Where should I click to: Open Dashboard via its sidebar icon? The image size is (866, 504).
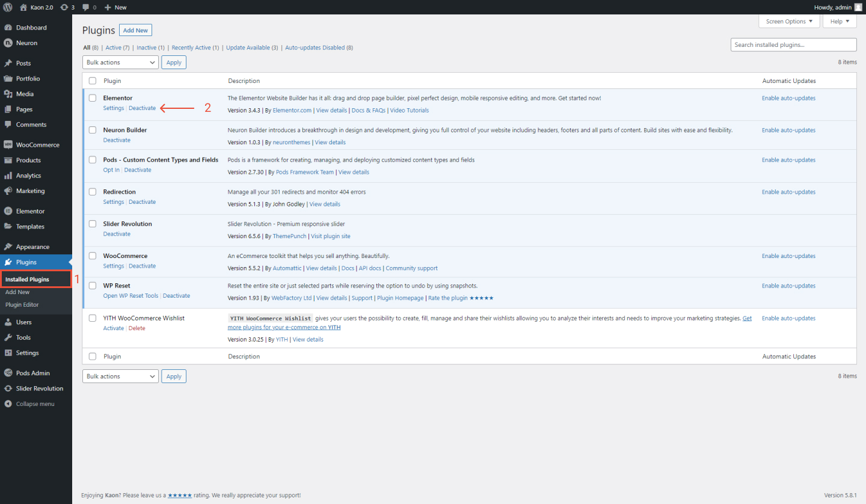[x=8, y=28]
